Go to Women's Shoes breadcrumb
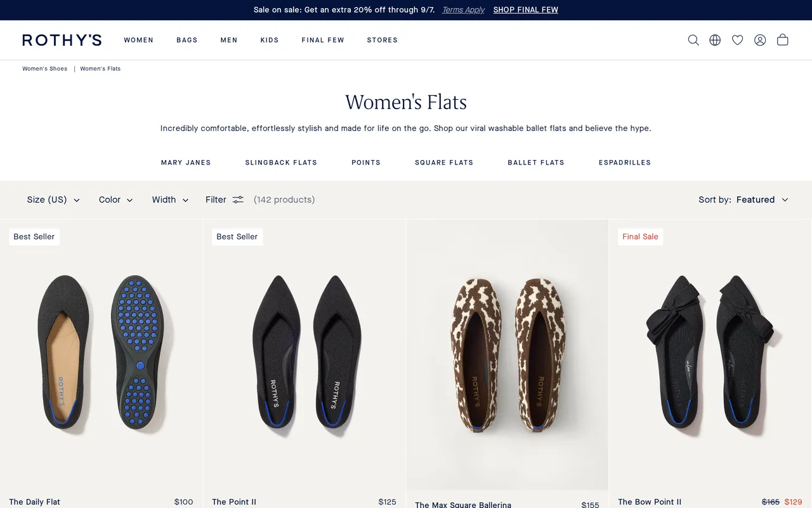This screenshot has width=812, height=508. [44, 69]
